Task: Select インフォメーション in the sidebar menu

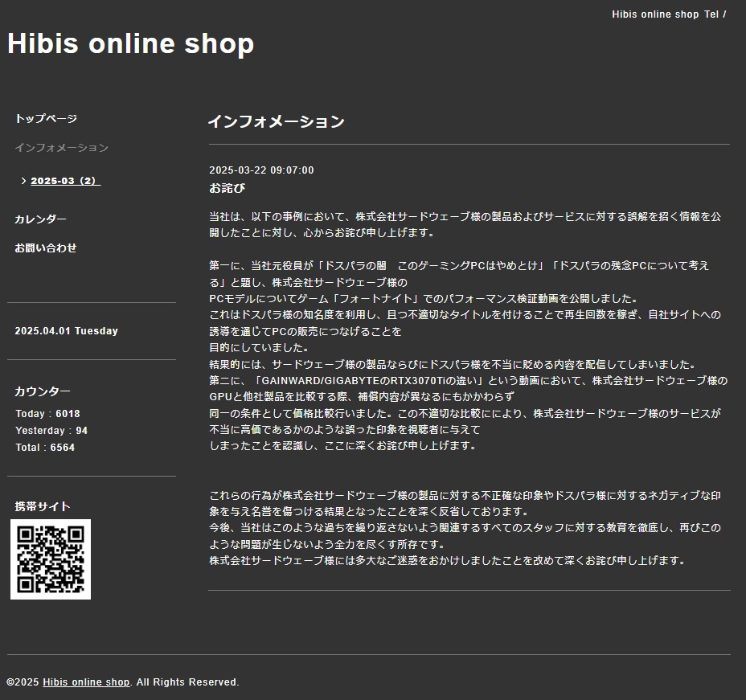Action: point(61,147)
